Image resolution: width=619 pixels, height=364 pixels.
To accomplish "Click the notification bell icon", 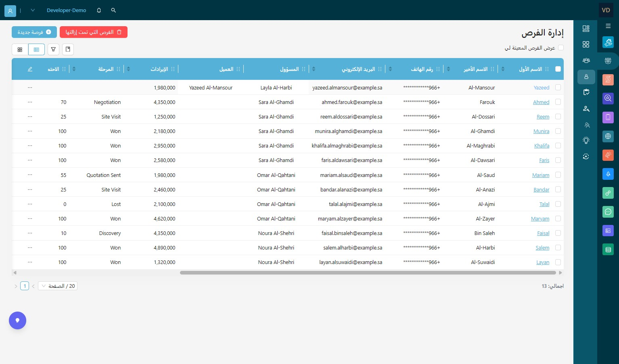I will coord(99,10).
